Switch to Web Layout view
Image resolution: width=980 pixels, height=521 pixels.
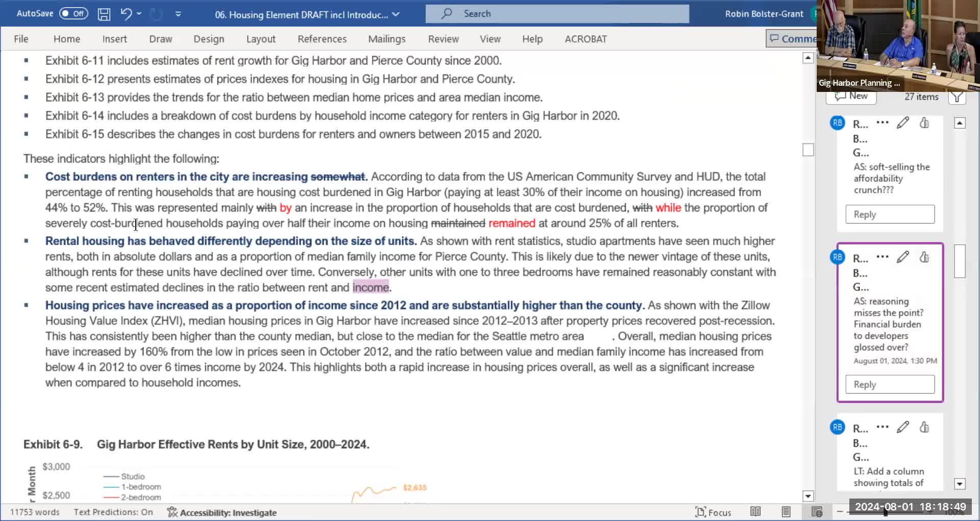pyautogui.click(x=817, y=512)
